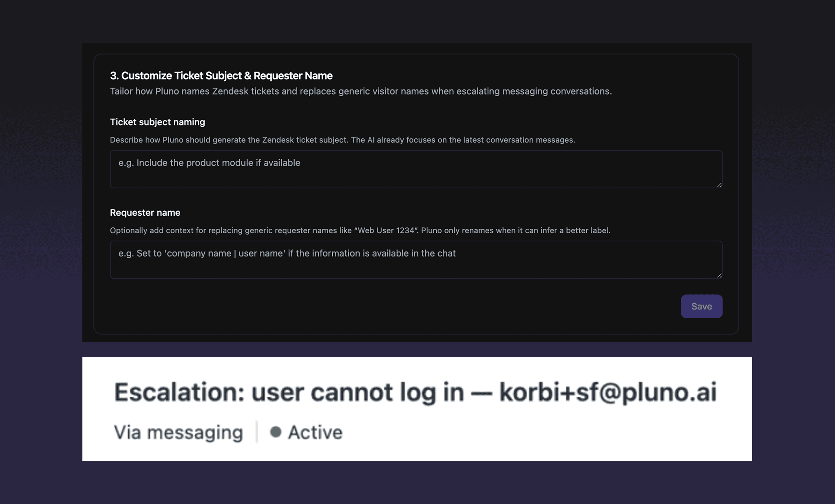Click the "Tailor how Pluno names Zendesk tickets" description
This screenshot has width=835, height=504.
360,91
